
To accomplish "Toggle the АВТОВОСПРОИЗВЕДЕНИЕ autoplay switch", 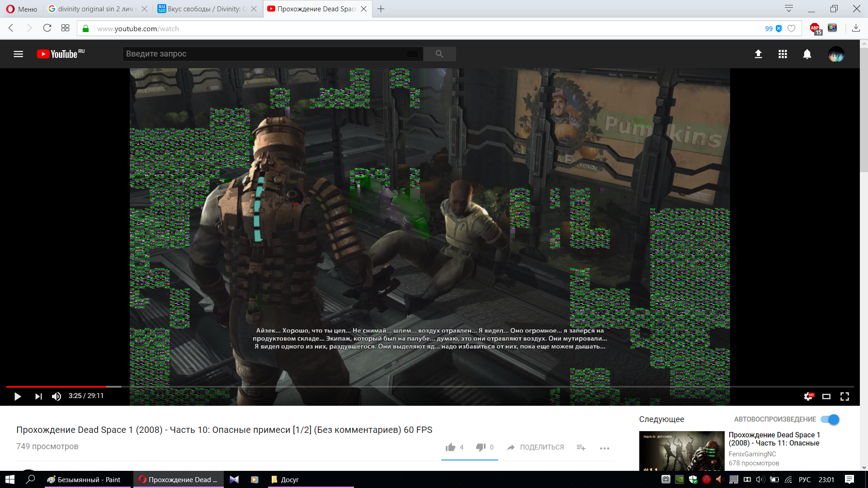I will [x=830, y=419].
